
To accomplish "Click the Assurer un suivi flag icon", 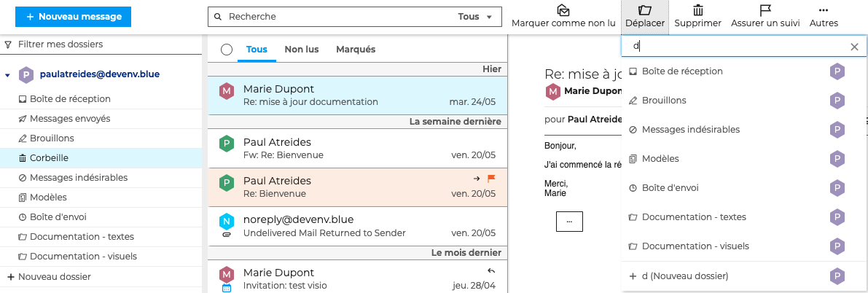I will [765, 10].
